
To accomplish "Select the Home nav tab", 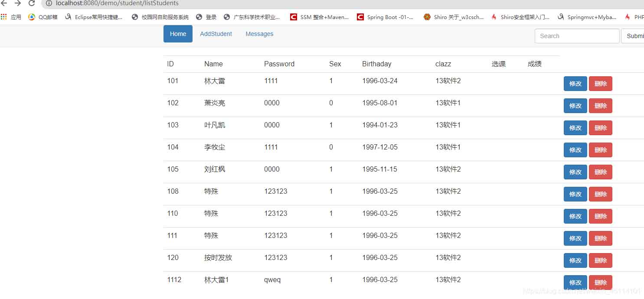I will click(178, 34).
